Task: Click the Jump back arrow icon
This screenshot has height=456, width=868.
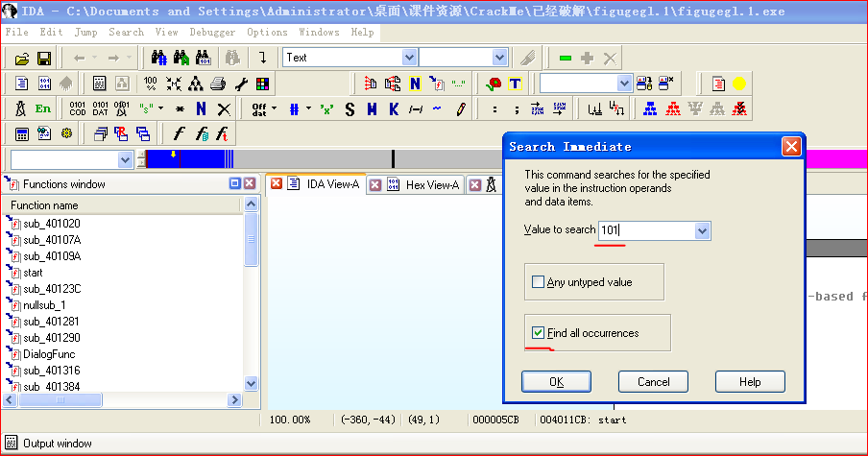Action: coord(79,59)
